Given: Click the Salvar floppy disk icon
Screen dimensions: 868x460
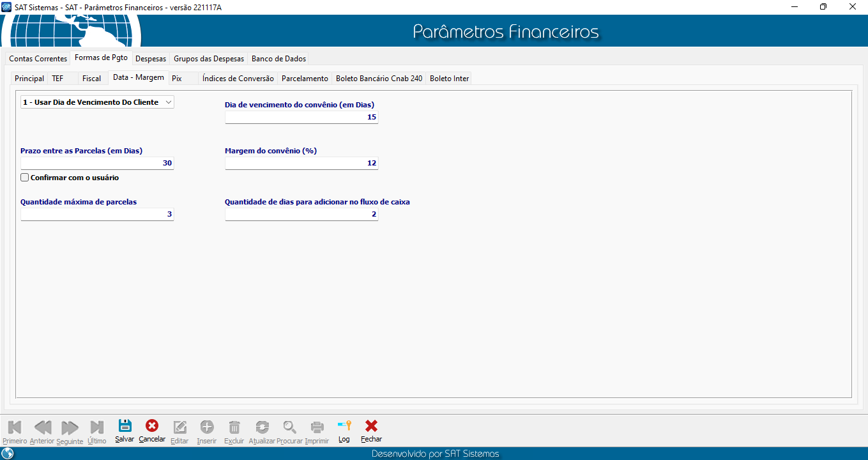Looking at the screenshot, I should [x=125, y=427].
